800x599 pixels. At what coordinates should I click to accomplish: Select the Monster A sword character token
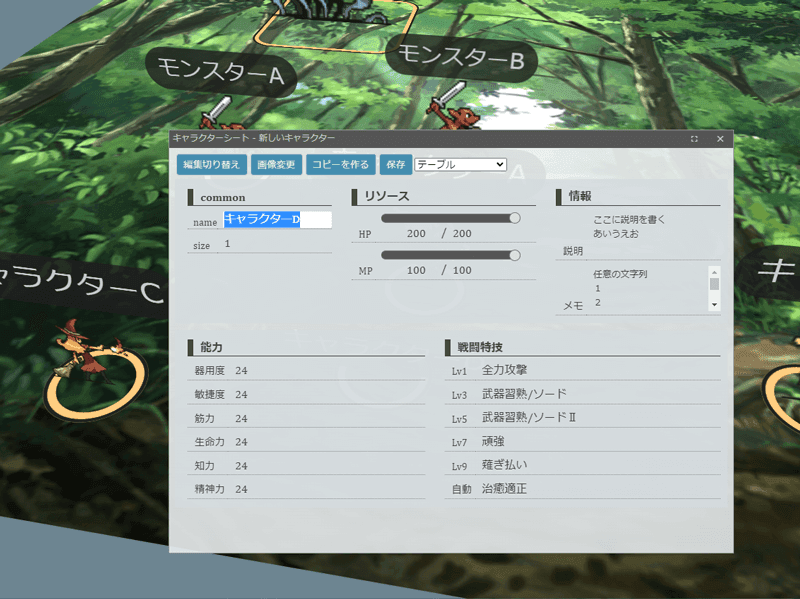coord(219,114)
